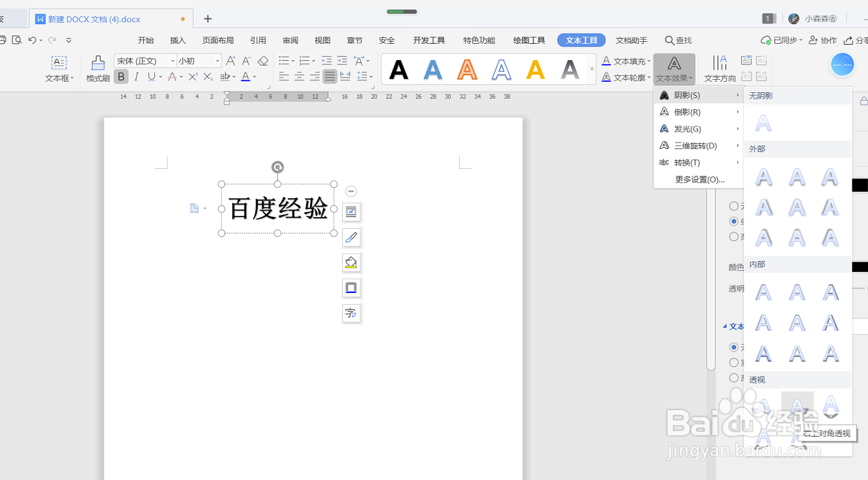Undo the last action
The height and width of the screenshot is (480, 868).
33,41
